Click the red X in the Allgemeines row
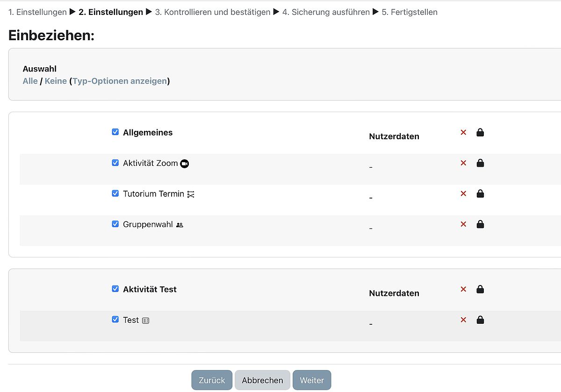The height and width of the screenshot is (392, 561). [x=463, y=132]
